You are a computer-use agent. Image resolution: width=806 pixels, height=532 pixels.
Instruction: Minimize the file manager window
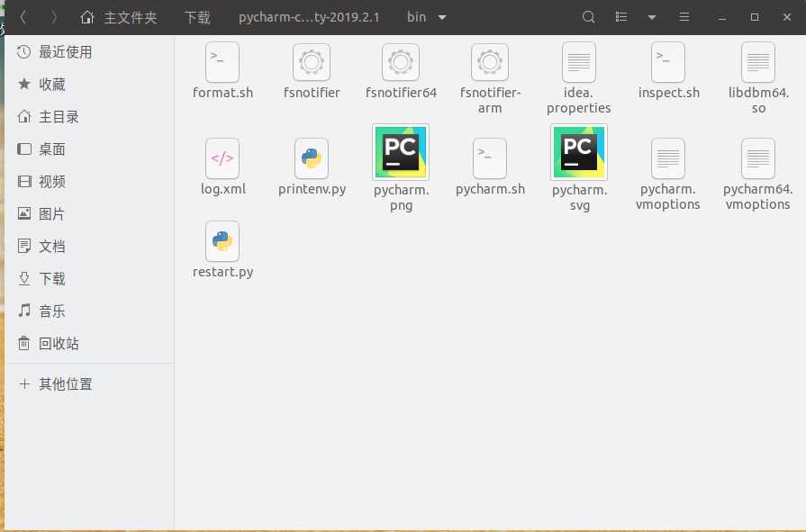pos(721,17)
